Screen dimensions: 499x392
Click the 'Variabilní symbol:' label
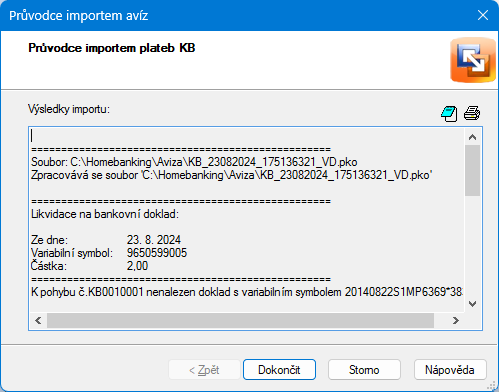coord(72,253)
